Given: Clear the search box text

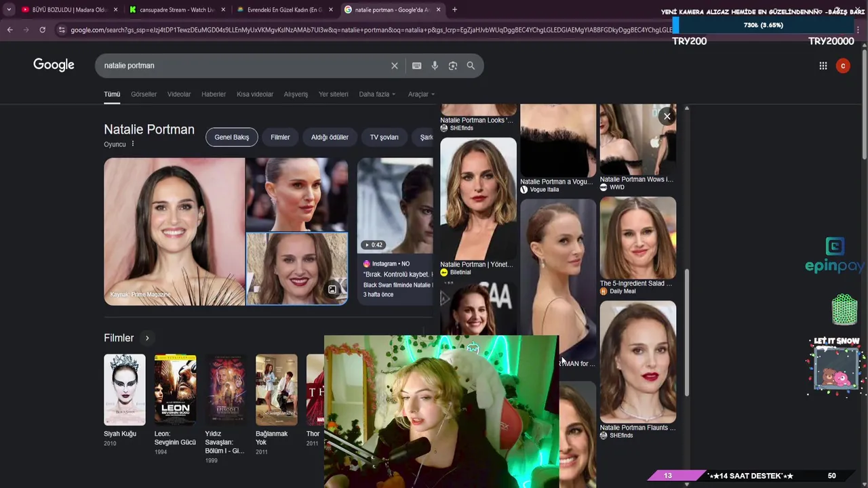Looking at the screenshot, I should click(395, 66).
